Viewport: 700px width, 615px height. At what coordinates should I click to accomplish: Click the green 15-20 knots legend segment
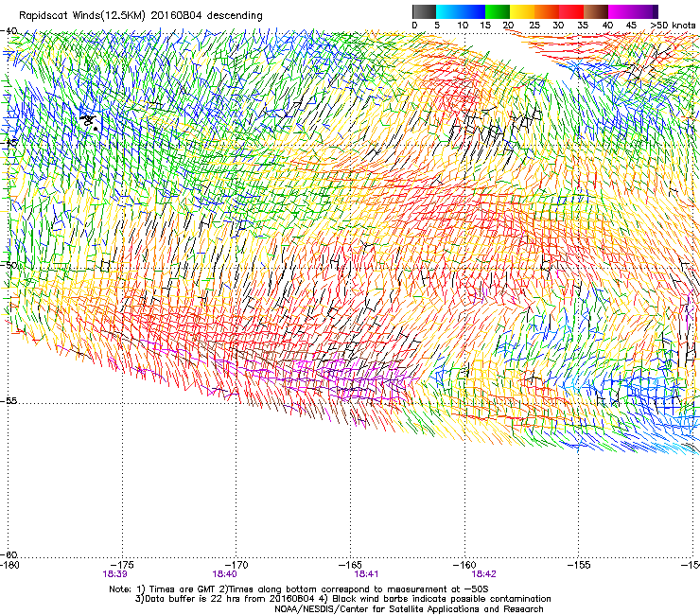pos(498,11)
